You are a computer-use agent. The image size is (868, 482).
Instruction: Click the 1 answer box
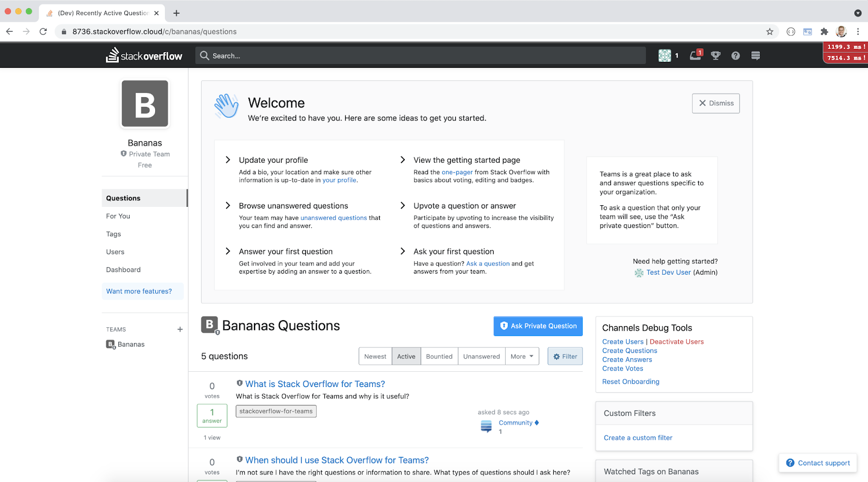tap(212, 416)
